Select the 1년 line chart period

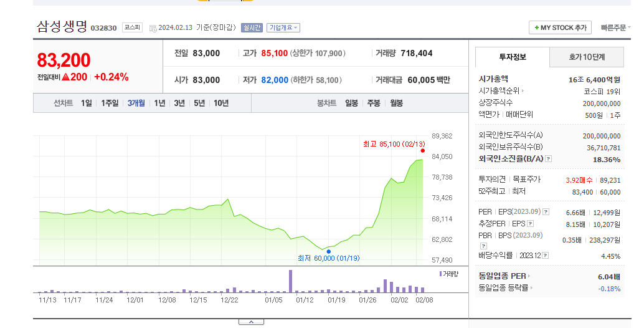[x=159, y=103]
